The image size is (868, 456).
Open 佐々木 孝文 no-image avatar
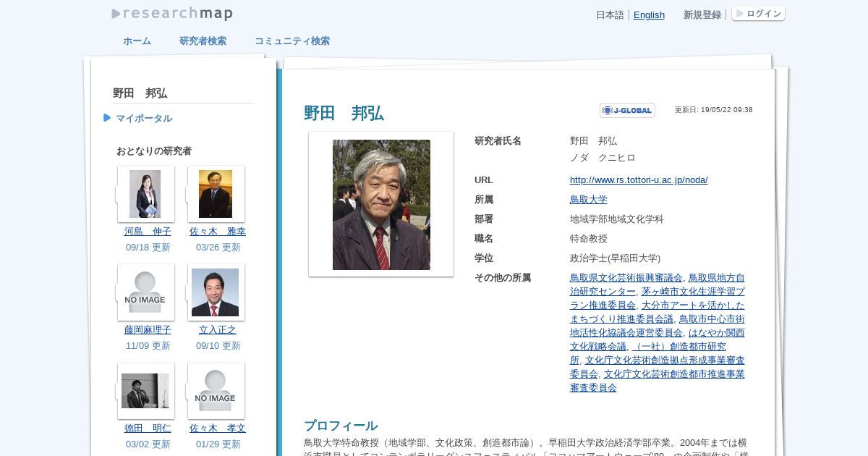216,391
